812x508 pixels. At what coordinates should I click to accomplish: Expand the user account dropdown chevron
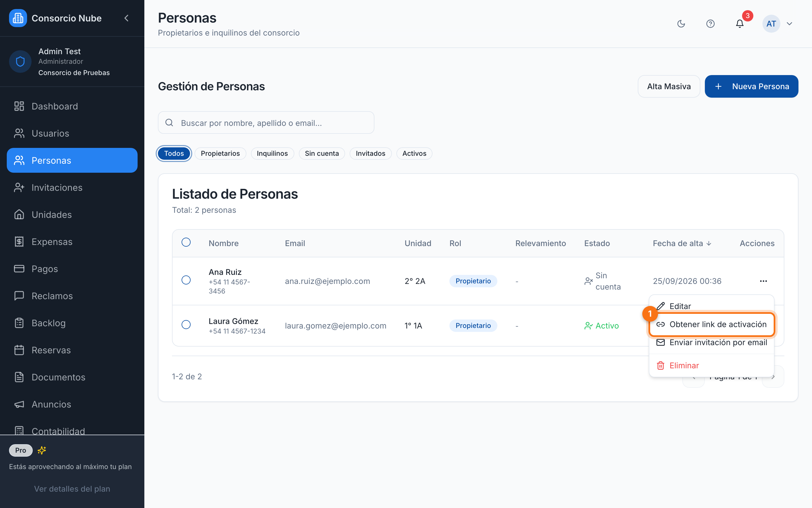click(x=789, y=23)
